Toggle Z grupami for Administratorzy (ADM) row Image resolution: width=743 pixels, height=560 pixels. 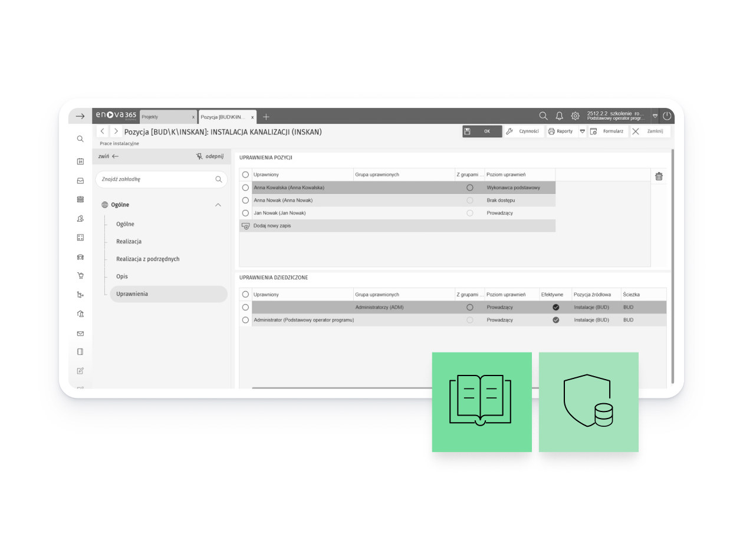[469, 307]
